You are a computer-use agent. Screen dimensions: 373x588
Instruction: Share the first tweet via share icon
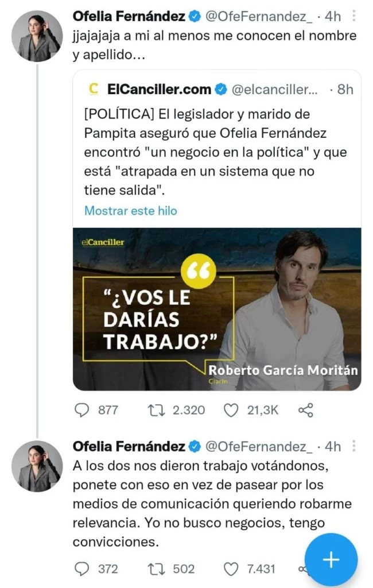click(x=306, y=410)
